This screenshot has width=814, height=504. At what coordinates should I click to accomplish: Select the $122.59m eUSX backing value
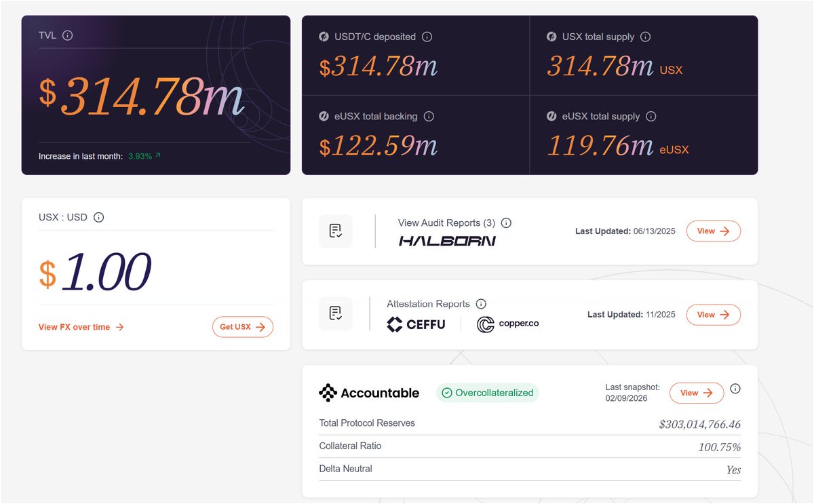(x=379, y=146)
